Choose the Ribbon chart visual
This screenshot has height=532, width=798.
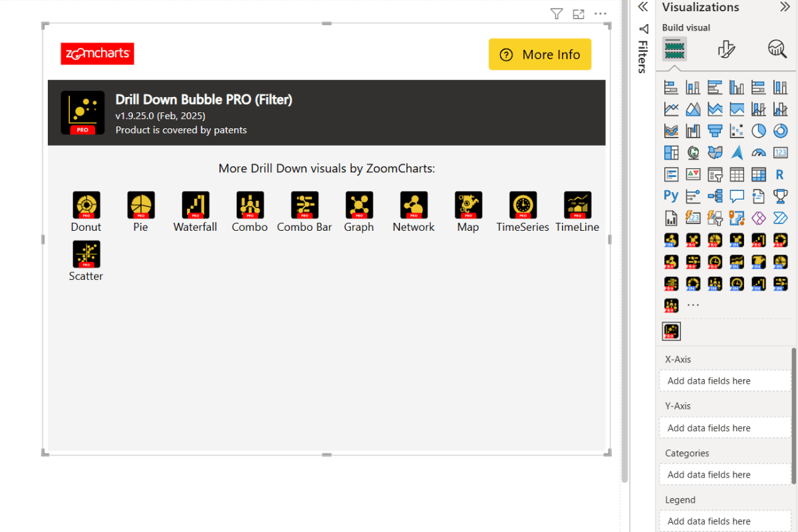point(672,131)
